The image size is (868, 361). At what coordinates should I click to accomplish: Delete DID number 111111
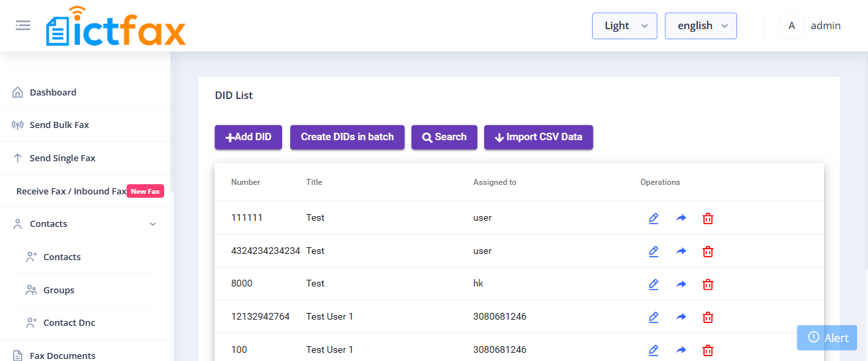708,218
